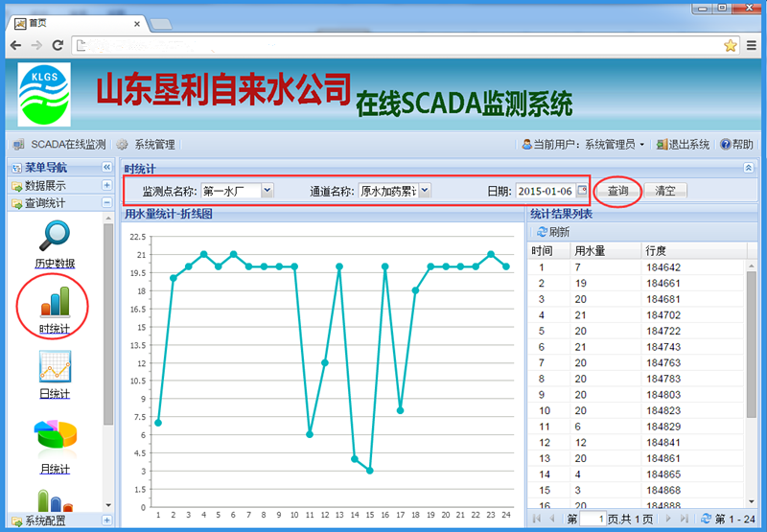Click the 帮助 help icon
Screen dimensions: 767x532
pyautogui.click(x=725, y=145)
